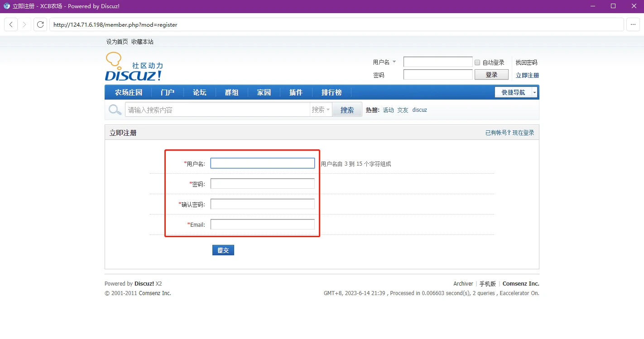Reload the page with refresh icon
Screen dimensions: 644x339
[40, 24]
